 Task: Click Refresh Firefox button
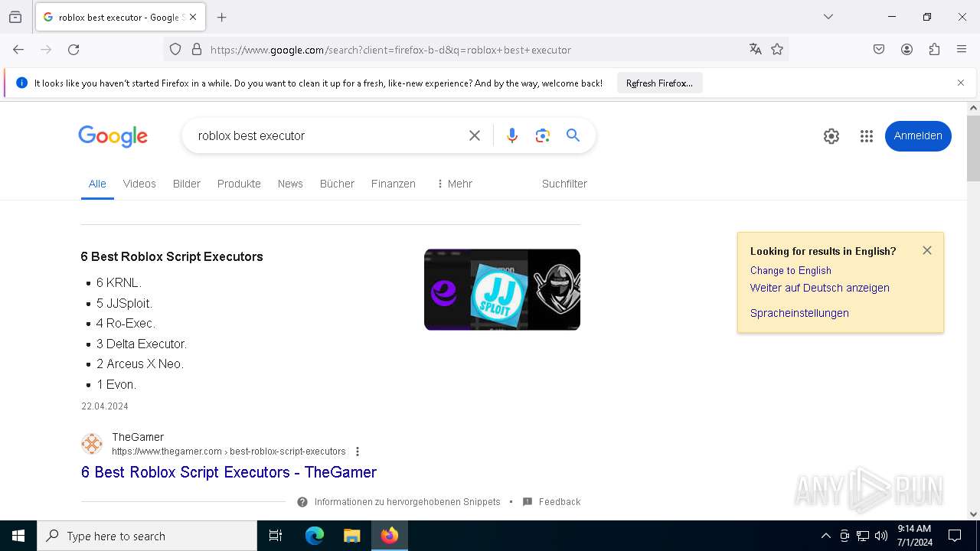tap(659, 83)
